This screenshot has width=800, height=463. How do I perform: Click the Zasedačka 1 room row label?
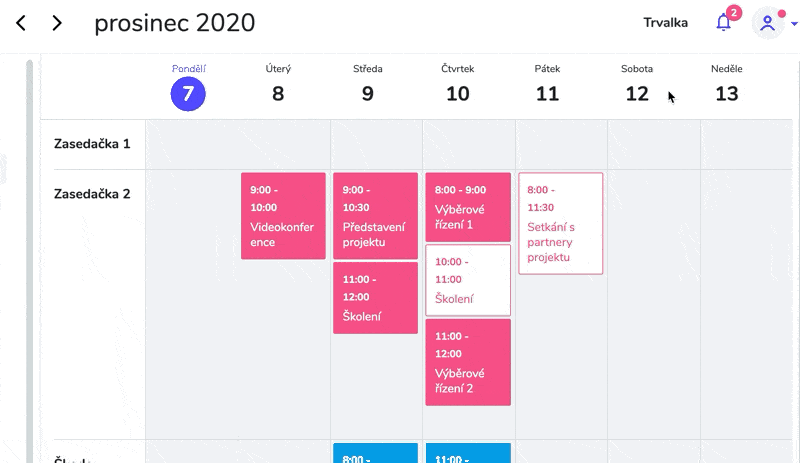[92, 144]
